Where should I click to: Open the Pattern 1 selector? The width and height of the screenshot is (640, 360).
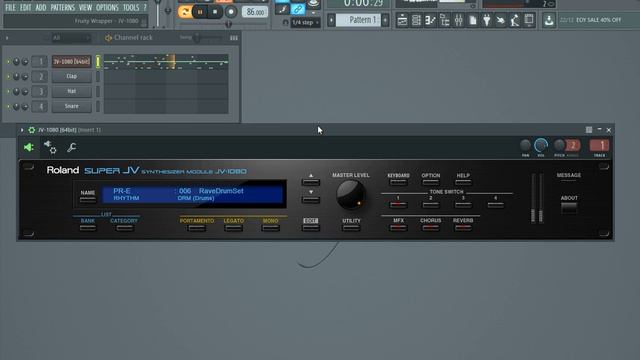(x=358, y=20)
